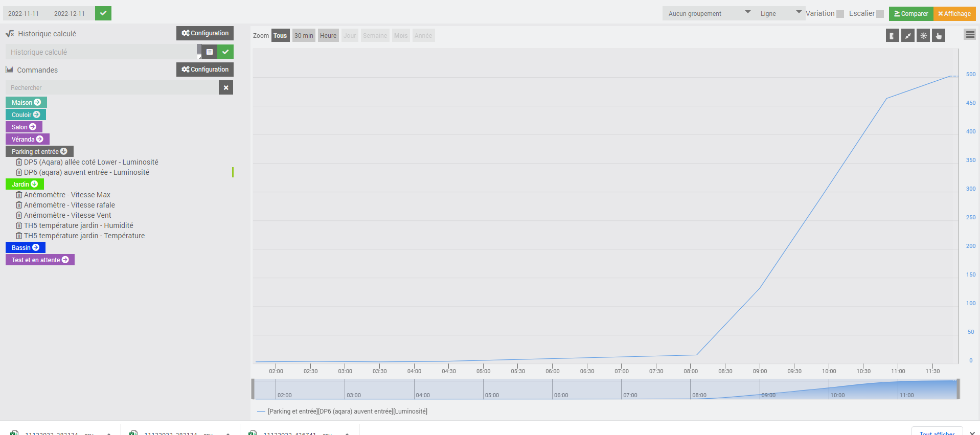This screenshot has width=980, height=435.
Task: Grab the left handle of the chart navigator
Action: [253, 389]
